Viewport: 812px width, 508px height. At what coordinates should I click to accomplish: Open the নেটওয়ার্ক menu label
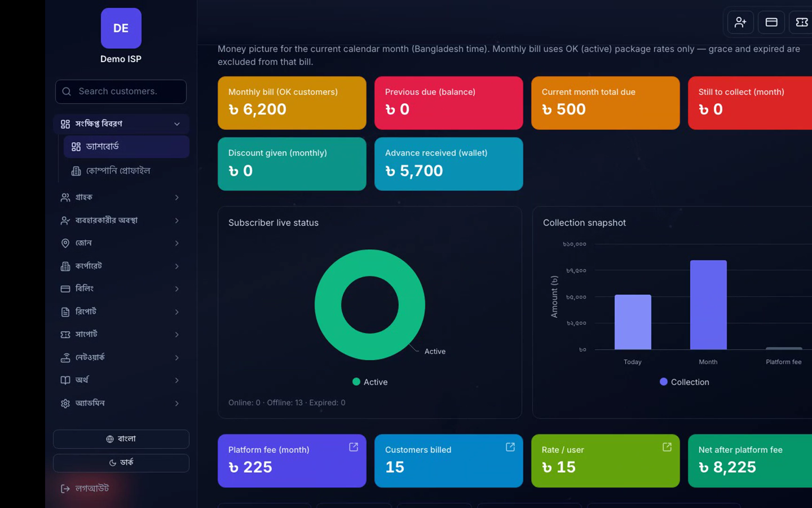click(90, 357)
